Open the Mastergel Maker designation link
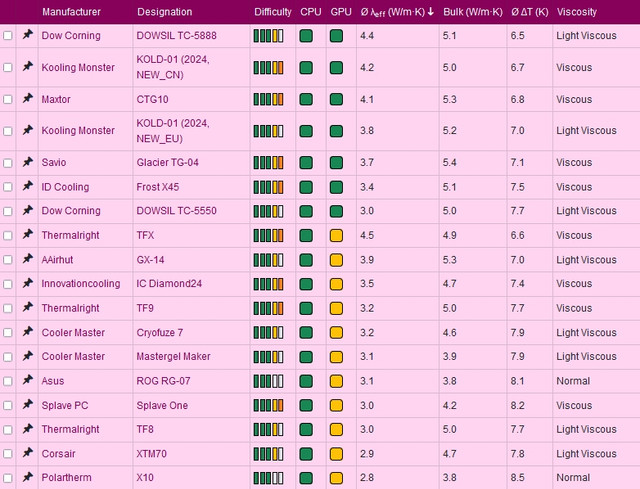 click(x=173, y=356)
